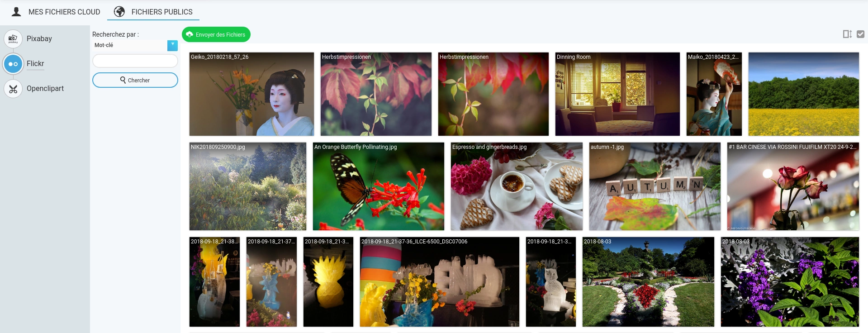Click the Envoyer des Fichiers button
Screen dimensions: 868x333
point(216,34)
